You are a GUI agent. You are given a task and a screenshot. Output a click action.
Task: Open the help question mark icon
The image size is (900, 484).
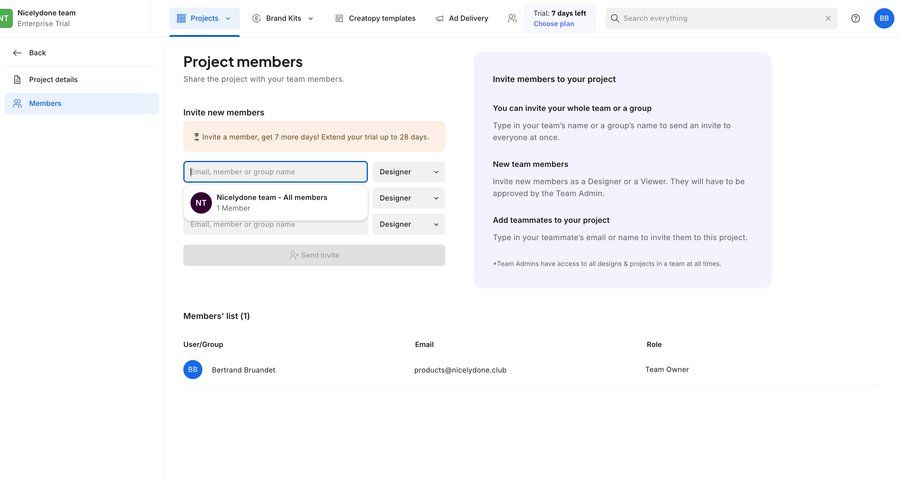[855, 18]
